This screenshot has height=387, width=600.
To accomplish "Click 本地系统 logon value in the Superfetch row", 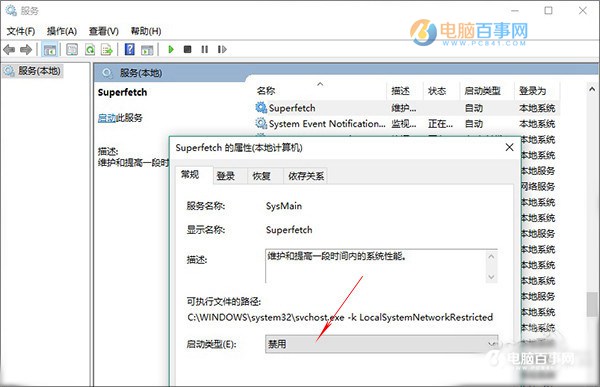I will (537, 108).
